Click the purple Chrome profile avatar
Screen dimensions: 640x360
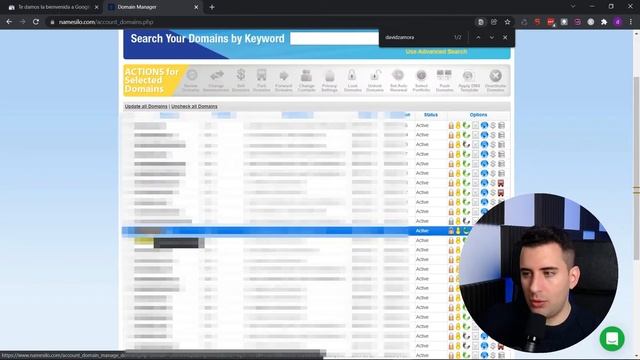point(618,22)
